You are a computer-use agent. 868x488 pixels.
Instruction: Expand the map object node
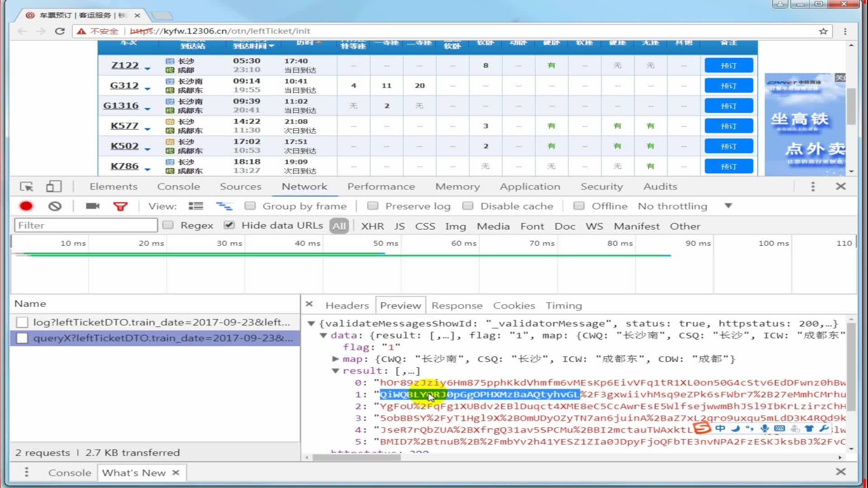[x=335, y=359]
